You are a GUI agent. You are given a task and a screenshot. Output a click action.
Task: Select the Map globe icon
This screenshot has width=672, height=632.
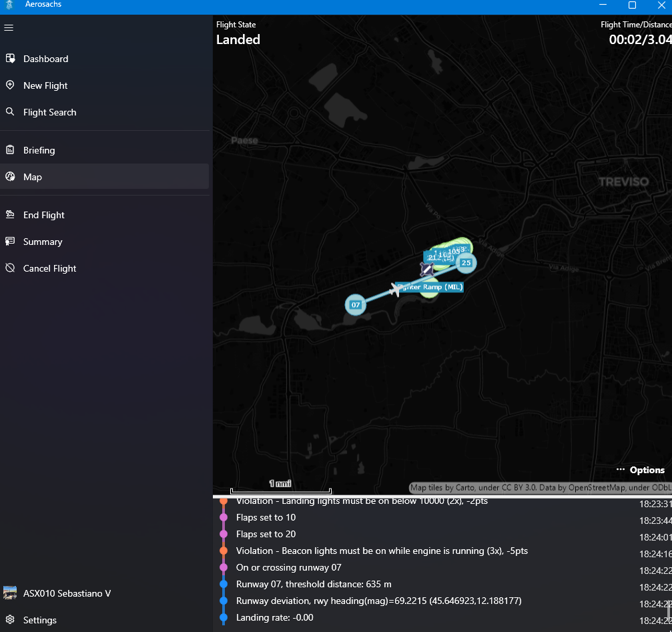10,177
